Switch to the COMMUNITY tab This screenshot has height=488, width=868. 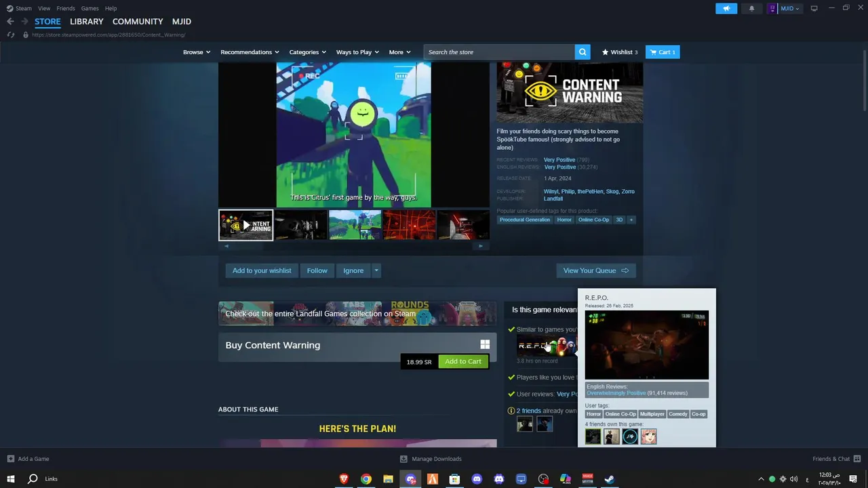138,22
